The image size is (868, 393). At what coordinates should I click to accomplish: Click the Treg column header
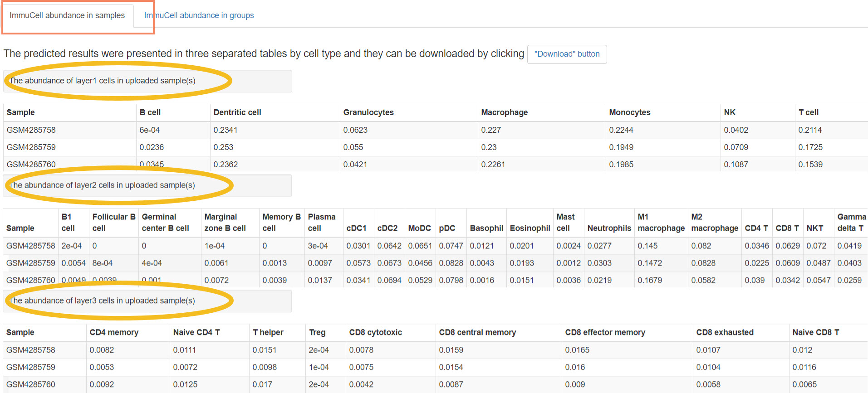317,332
